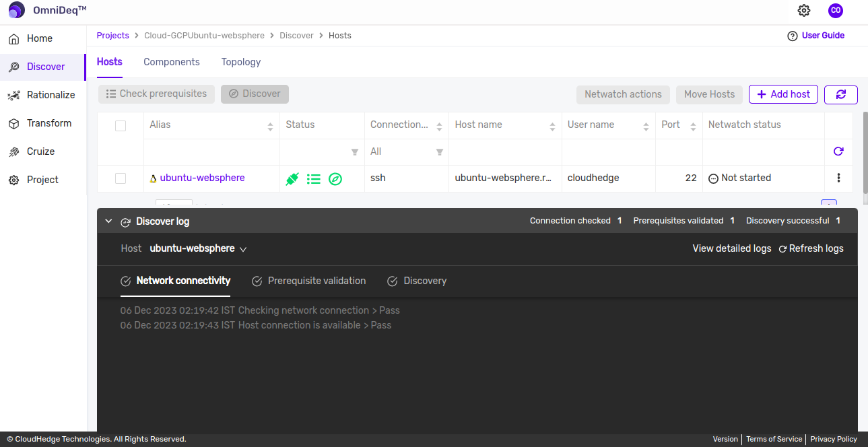The width and height of the screenshot is (868, 447).
Task: Sort by the Connection column arrows
Action: coord(439,127)
